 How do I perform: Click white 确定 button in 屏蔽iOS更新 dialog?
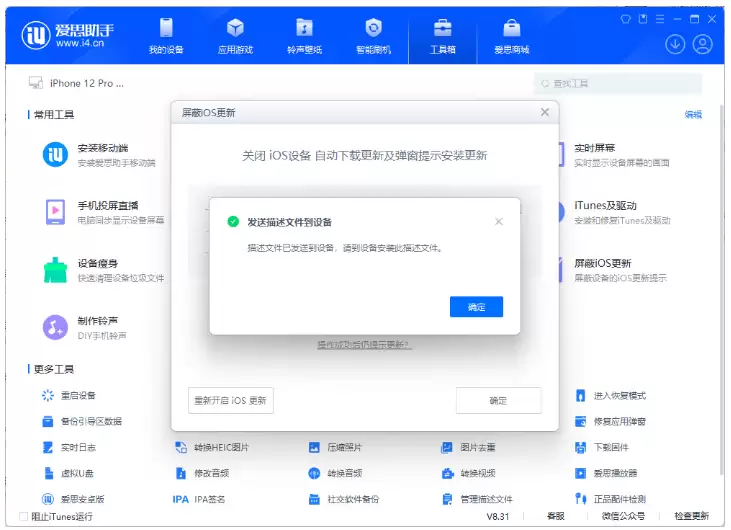(x=498, y=400)
